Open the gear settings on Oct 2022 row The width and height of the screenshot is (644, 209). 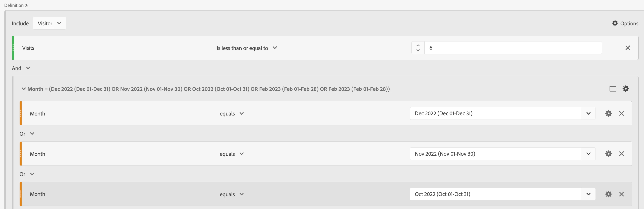click(x=608, y=194)
